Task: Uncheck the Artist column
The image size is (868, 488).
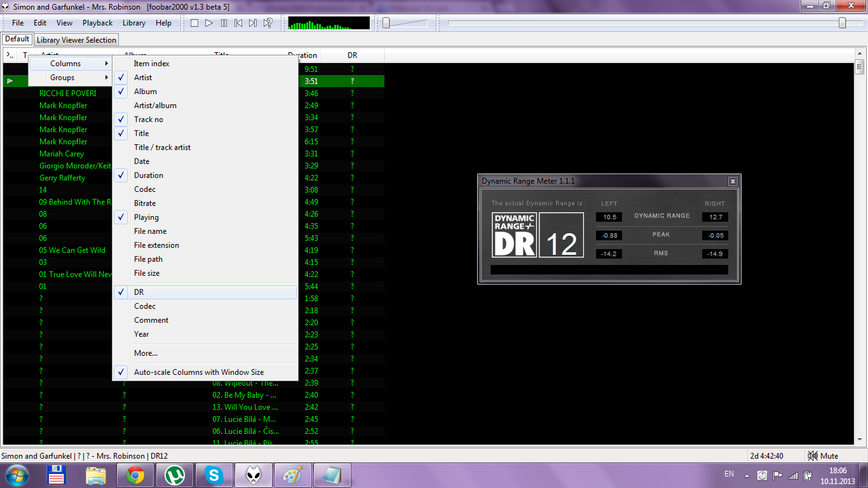Action: 205,77
